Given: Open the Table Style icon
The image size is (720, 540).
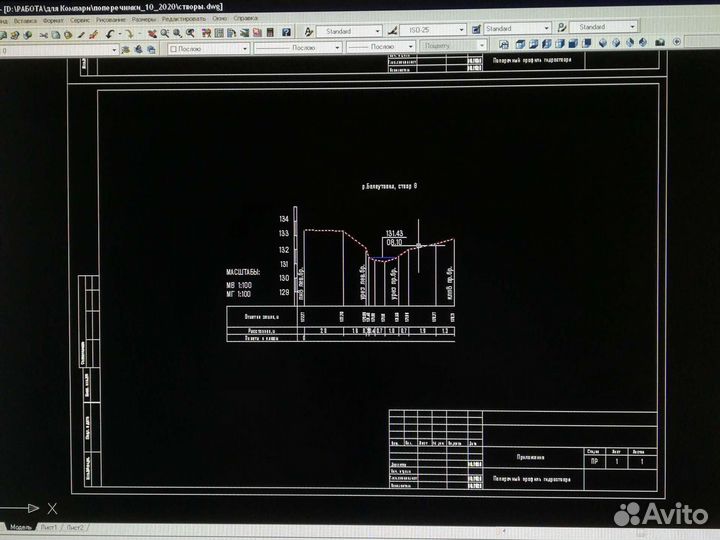Looking at the screenshot, I should pyautogui.click(x=476, y=29).
